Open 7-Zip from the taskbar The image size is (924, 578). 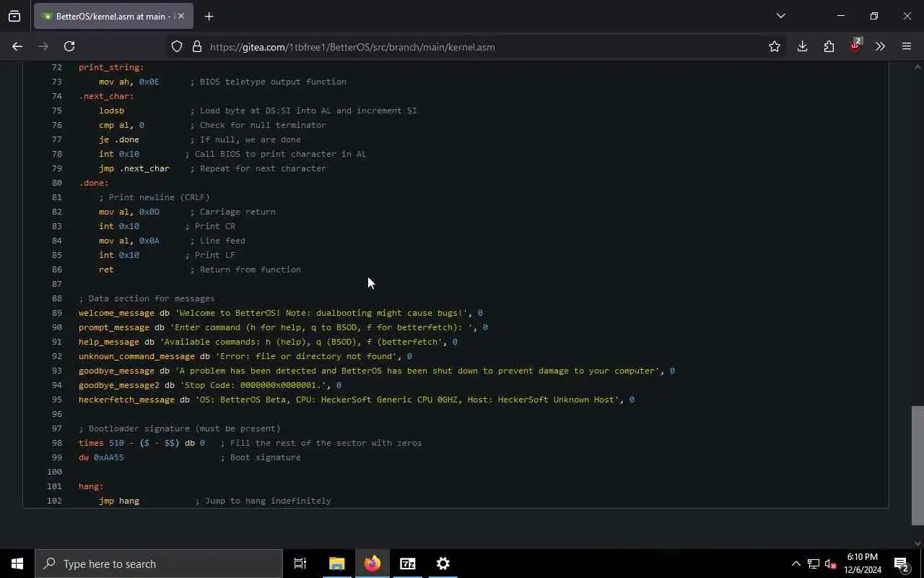point(408,564)
